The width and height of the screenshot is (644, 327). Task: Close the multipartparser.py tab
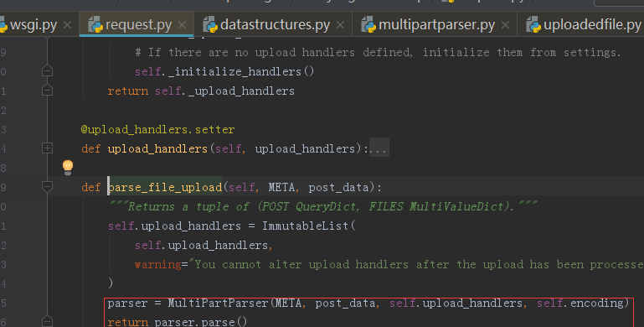(505, 25)
